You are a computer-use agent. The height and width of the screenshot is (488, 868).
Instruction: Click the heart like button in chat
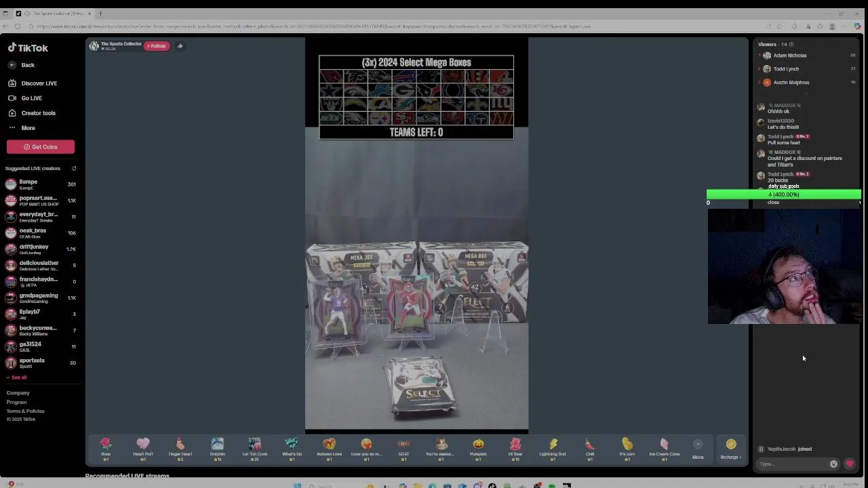[x=850, y=464]
